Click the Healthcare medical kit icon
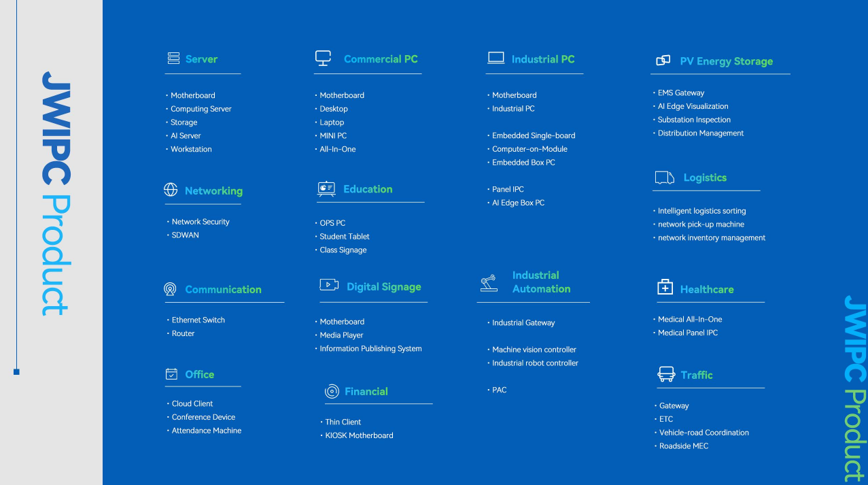Screen dimensions: 868x485 point(665,287)
